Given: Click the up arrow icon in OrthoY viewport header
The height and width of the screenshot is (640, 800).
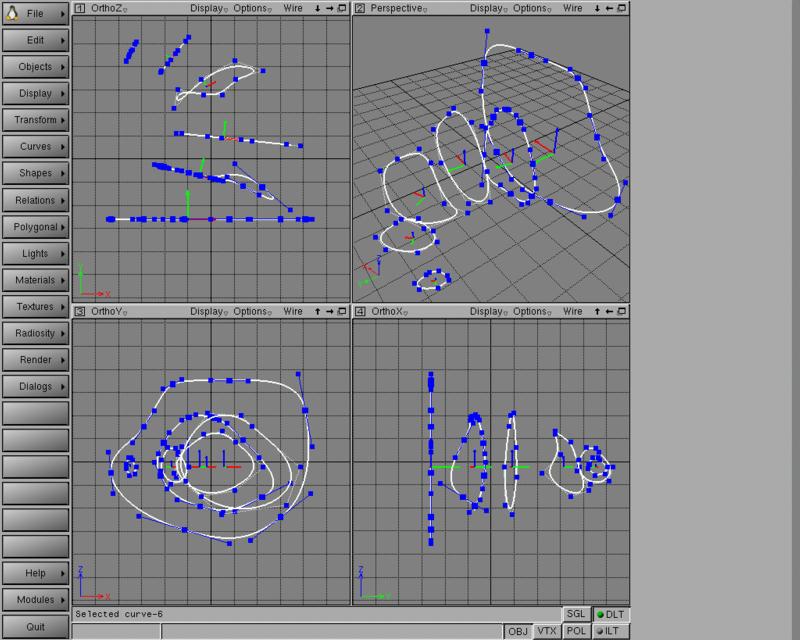Looking at the screenshot, I should tap(317, 311).
